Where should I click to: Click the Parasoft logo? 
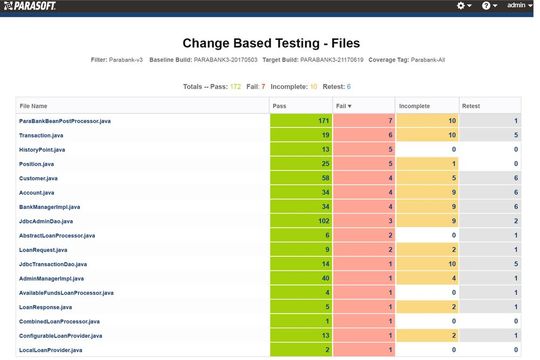[x=30, y=6]
